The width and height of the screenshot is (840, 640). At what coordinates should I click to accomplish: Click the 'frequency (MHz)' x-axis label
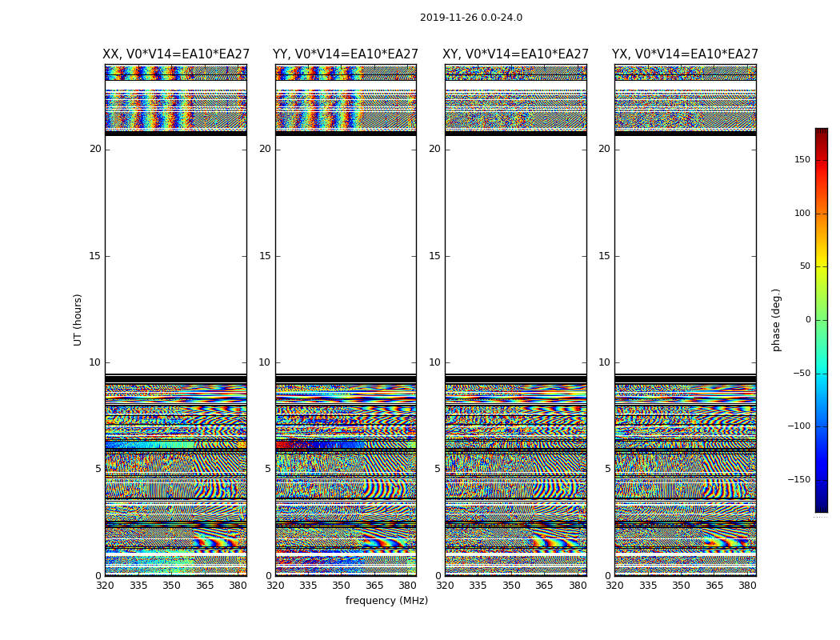point(386,601)
